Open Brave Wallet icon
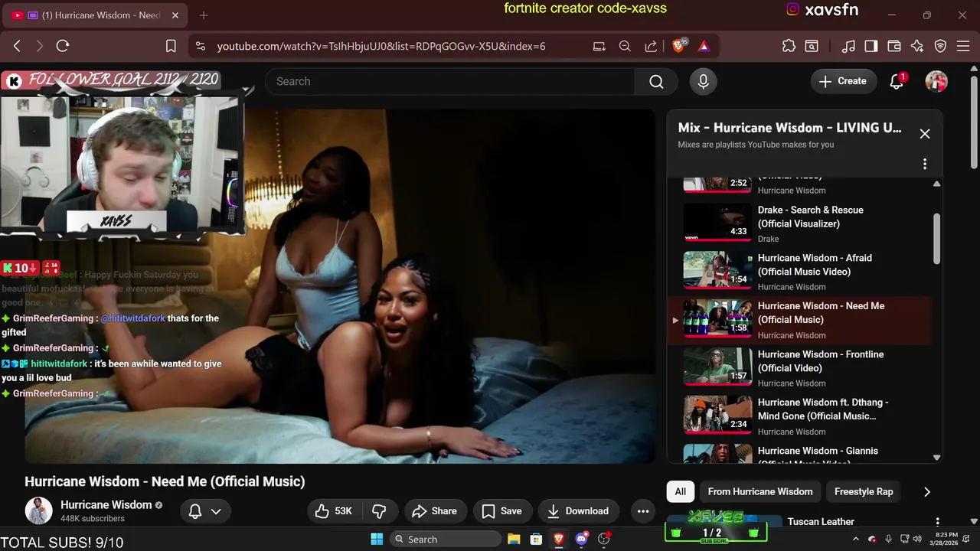 coord(894,46)
